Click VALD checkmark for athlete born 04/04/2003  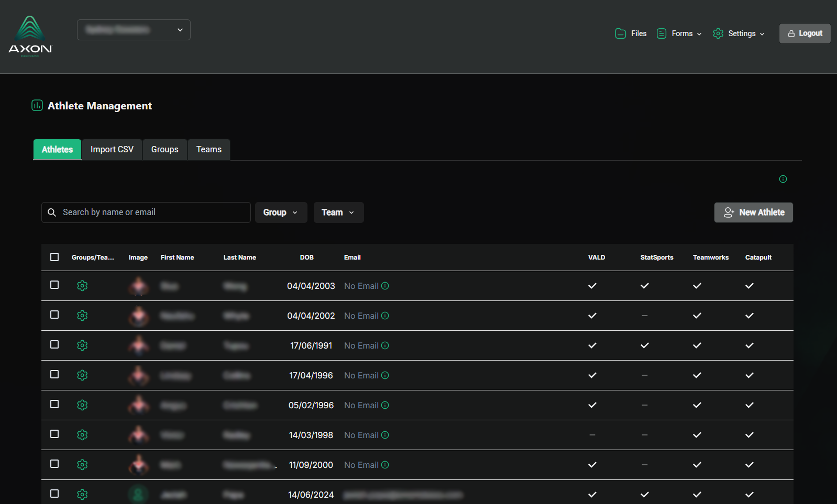(592, 286)
